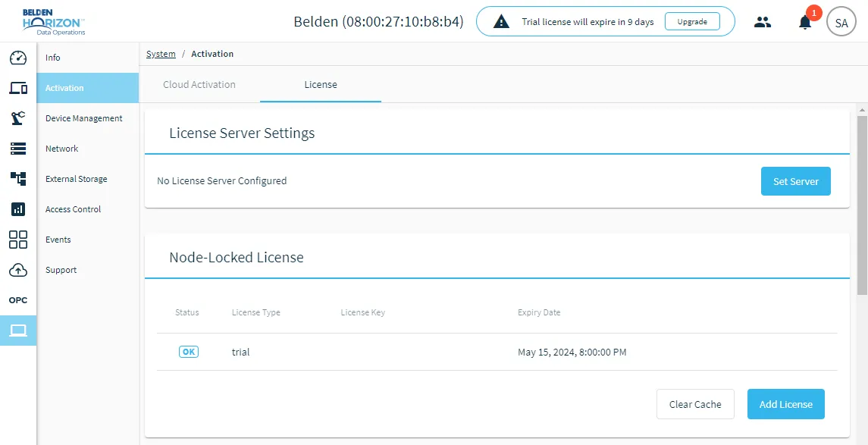Screen dimensions: 868x445
Task: Select the License tab
Action: (321, 85)
